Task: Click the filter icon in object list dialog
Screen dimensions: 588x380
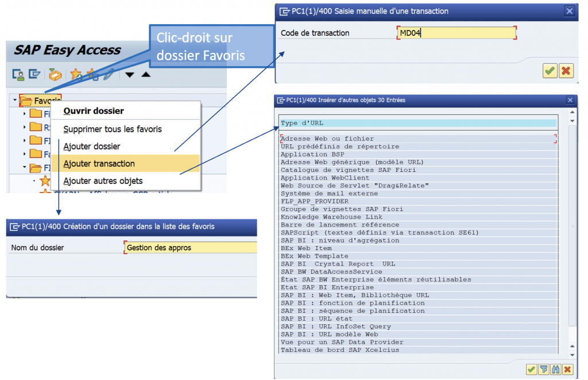Action: 544,370
